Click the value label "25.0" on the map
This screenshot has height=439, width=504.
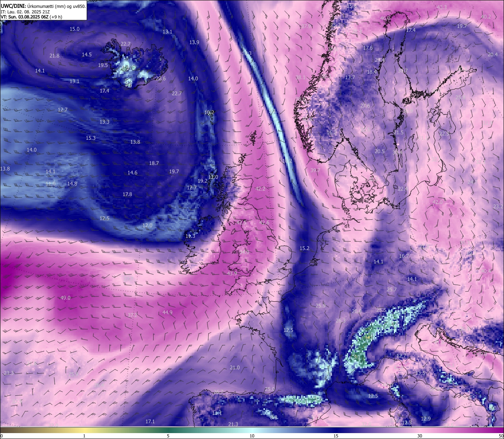click(270, 389)
